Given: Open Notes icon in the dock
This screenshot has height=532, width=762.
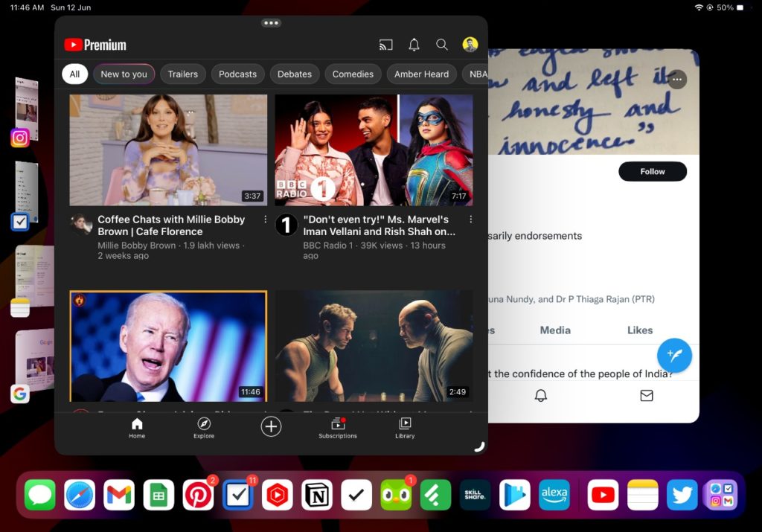Looking at the screenshot, I should (643, 495).
